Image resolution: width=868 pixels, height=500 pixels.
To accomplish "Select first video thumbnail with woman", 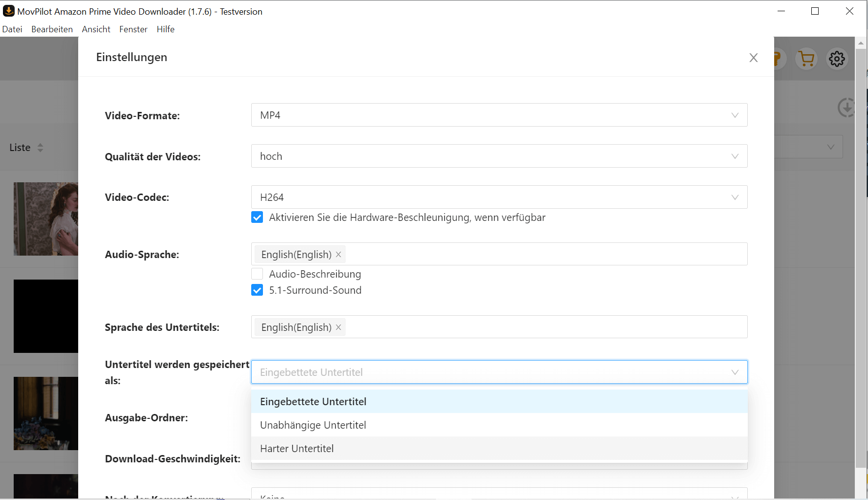I will click(46, 219).
